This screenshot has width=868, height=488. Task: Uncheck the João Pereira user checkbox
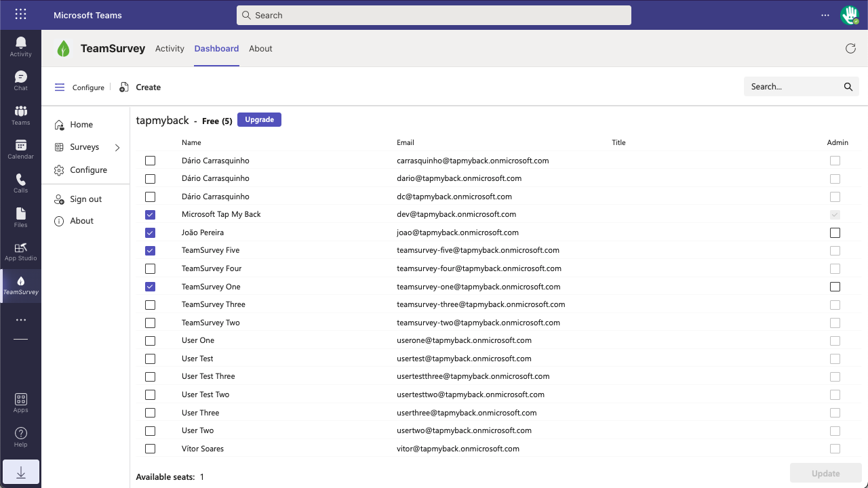tap(151, 232)
